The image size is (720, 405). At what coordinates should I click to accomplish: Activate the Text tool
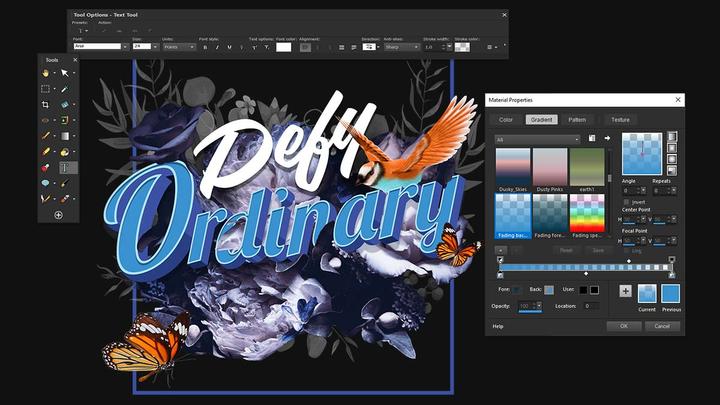(64, 167)
